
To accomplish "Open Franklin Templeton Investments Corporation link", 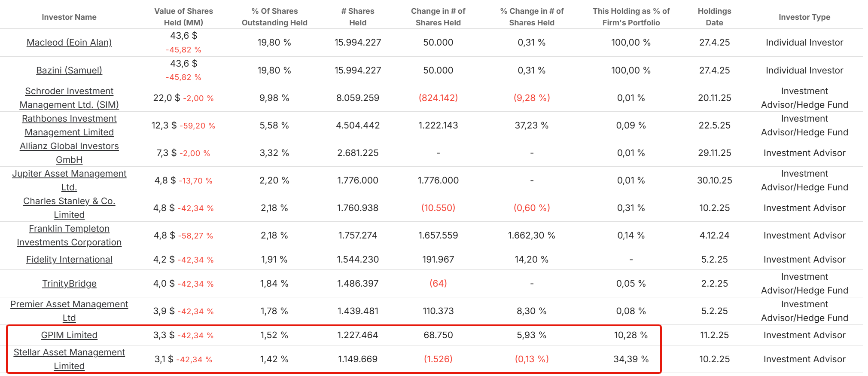I will (x=69, y=235).
